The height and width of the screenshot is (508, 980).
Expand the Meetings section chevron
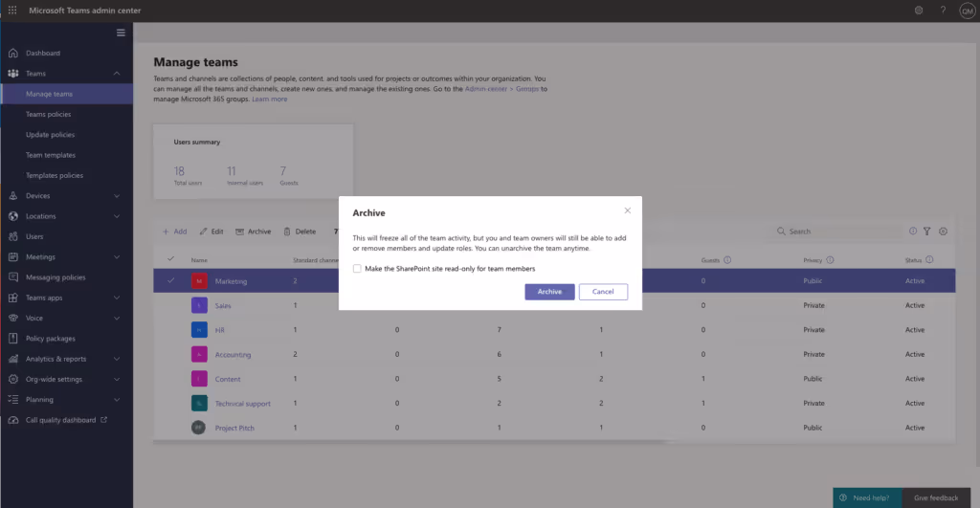[117, 256]
